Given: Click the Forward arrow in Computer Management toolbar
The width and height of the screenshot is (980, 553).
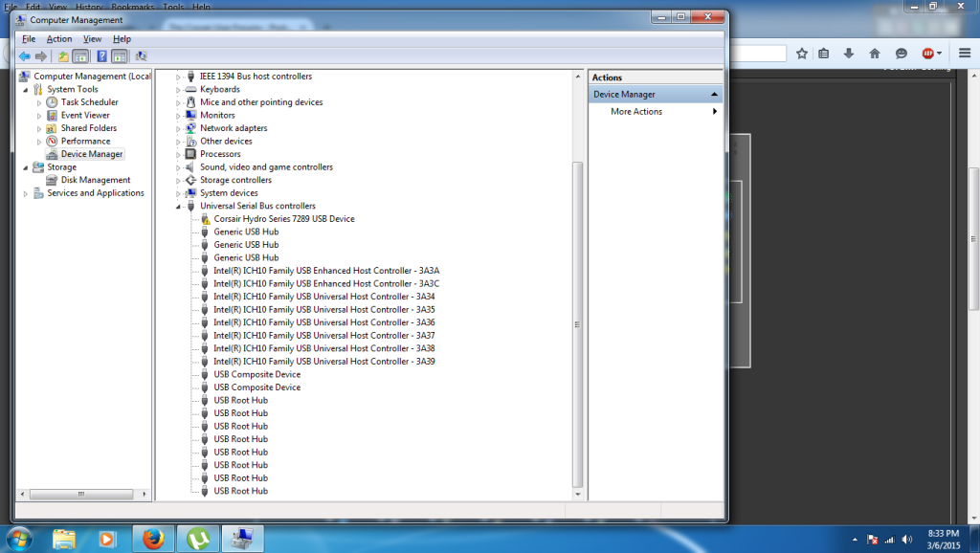Looking at the screenshot, I should 41,56.
